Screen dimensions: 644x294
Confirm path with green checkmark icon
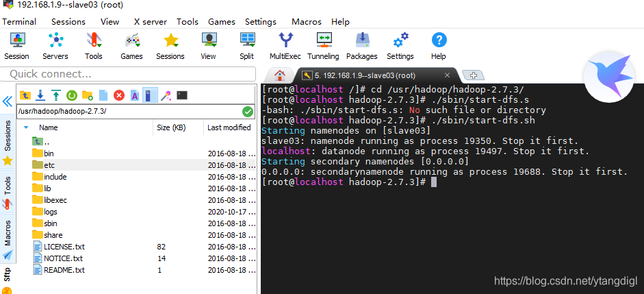(x=248, y=112)
